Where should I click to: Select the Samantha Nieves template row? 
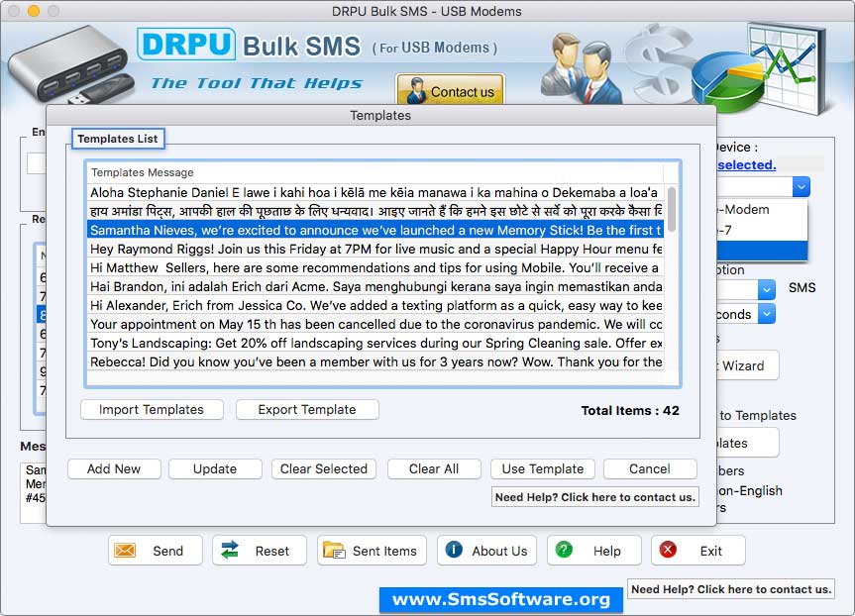[x=375, y=230]
